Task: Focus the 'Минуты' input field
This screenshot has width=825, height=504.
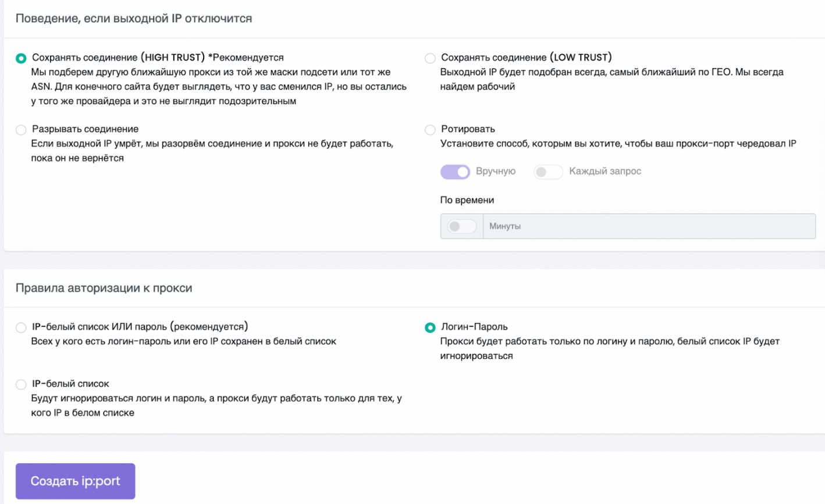Action: (649, 226)
